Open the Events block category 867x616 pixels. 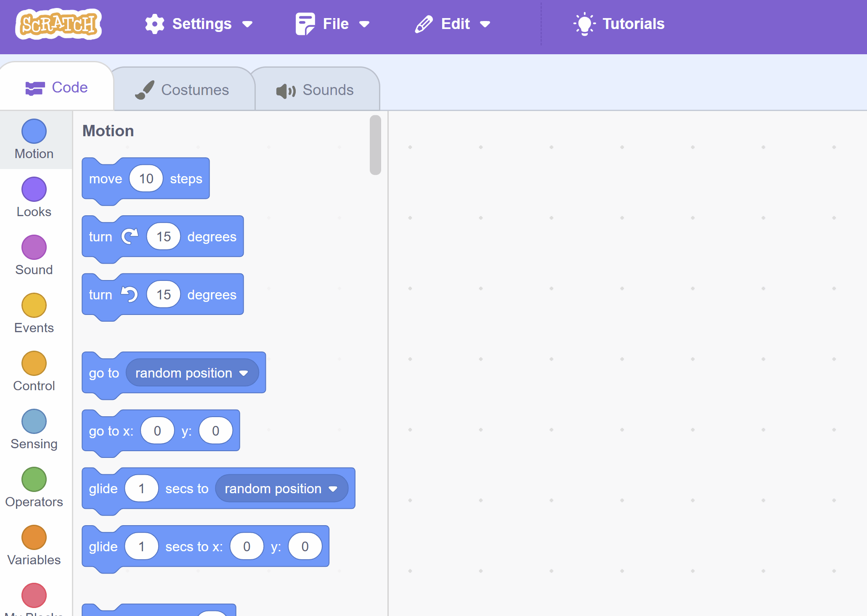tap(34, 313)
